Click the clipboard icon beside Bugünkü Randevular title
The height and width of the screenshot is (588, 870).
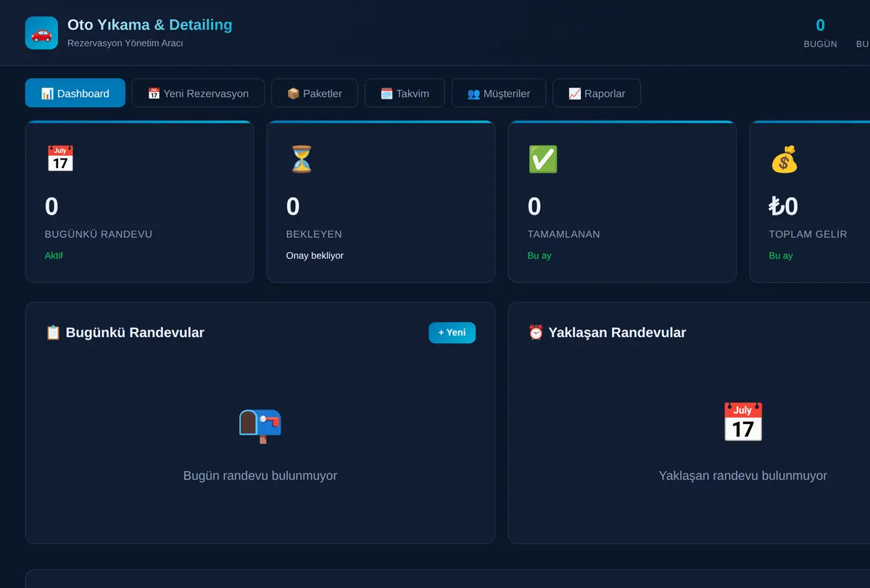click(x=53, y=332)
